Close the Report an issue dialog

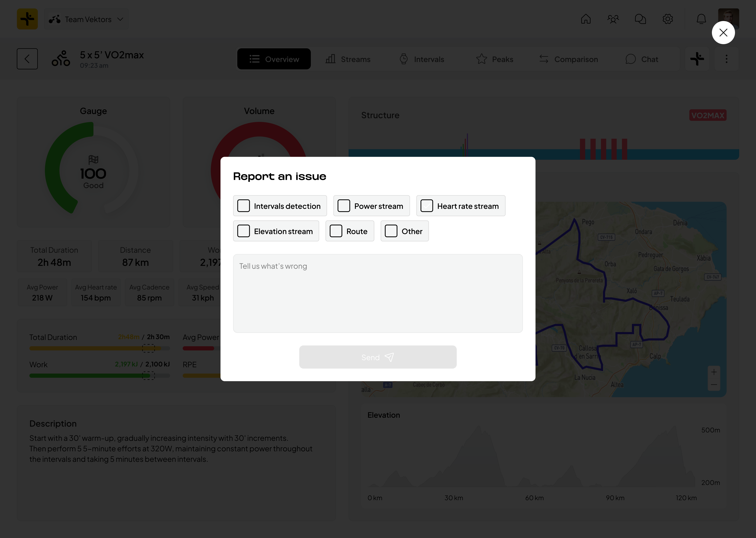pyautogui.click(x=723, y=32)
